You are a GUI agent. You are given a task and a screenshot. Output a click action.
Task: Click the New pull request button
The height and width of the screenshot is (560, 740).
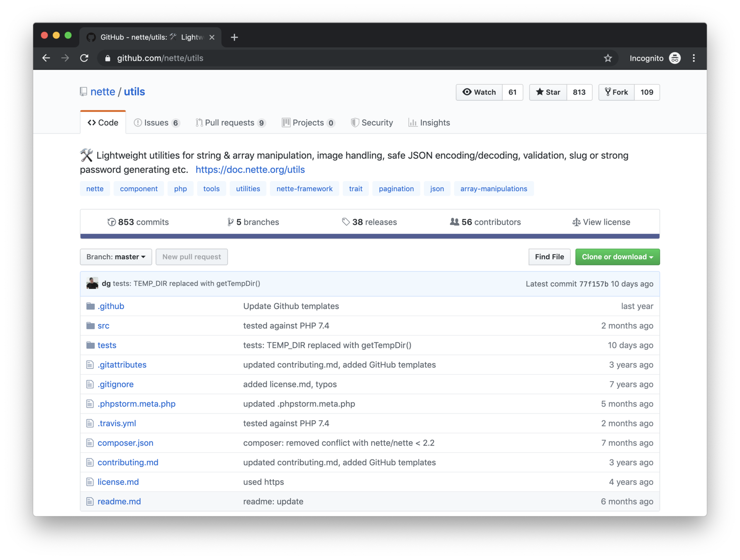click(x=192, y=257)
